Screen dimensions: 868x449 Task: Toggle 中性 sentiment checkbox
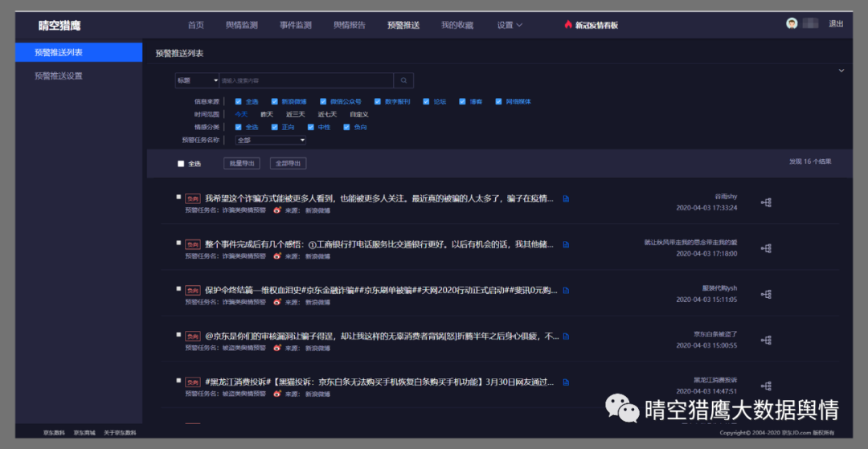310,127
